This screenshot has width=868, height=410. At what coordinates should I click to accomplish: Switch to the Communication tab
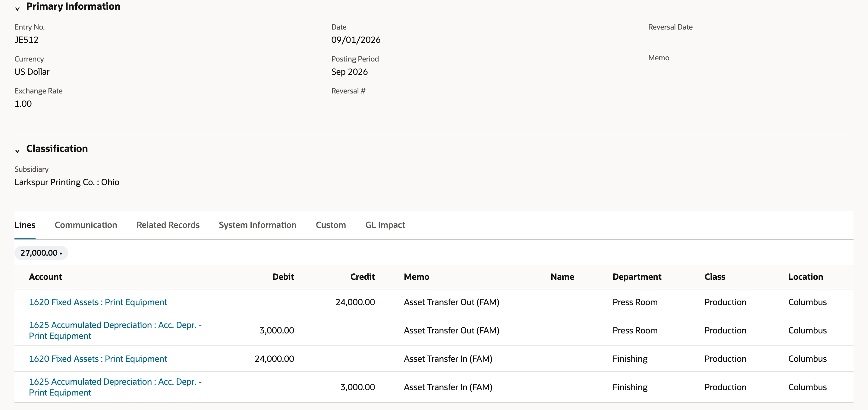(86, 225)
